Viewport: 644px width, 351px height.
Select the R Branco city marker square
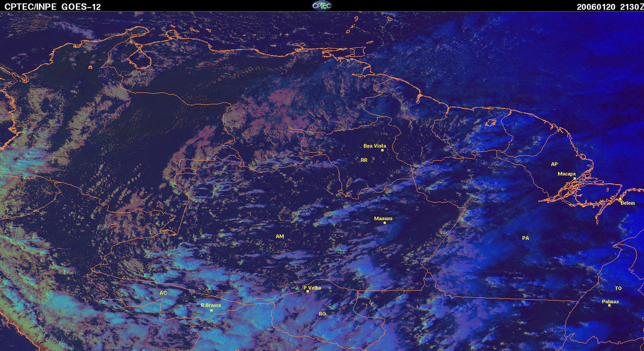211,310
